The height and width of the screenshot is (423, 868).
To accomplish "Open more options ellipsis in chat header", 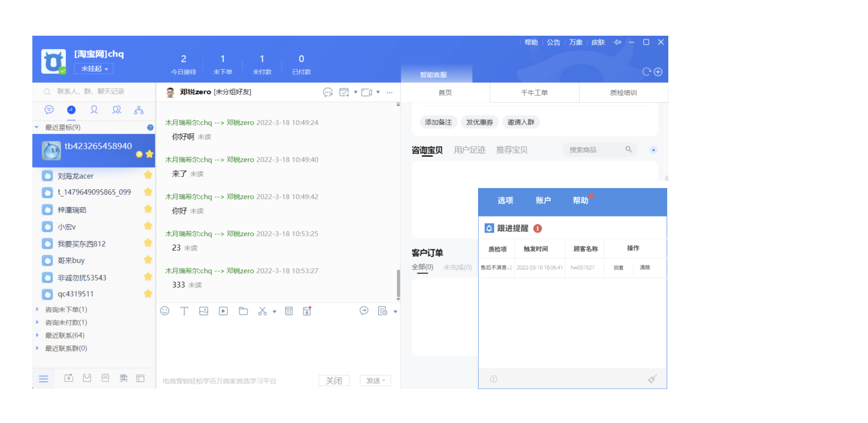I will tap(389, 92).
